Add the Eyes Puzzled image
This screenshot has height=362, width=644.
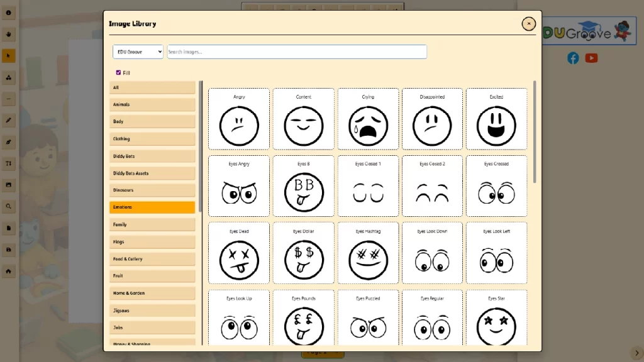point(368,317)
